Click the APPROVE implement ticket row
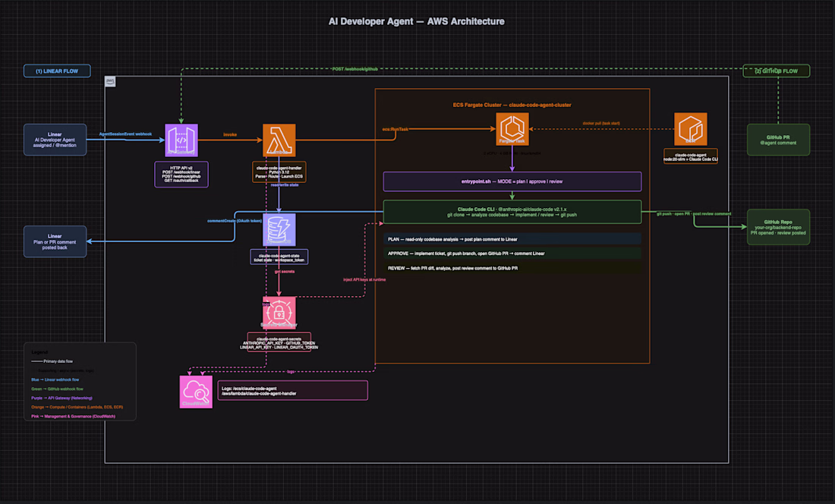Viewport: 835px width, 504px height. [512, 254]
